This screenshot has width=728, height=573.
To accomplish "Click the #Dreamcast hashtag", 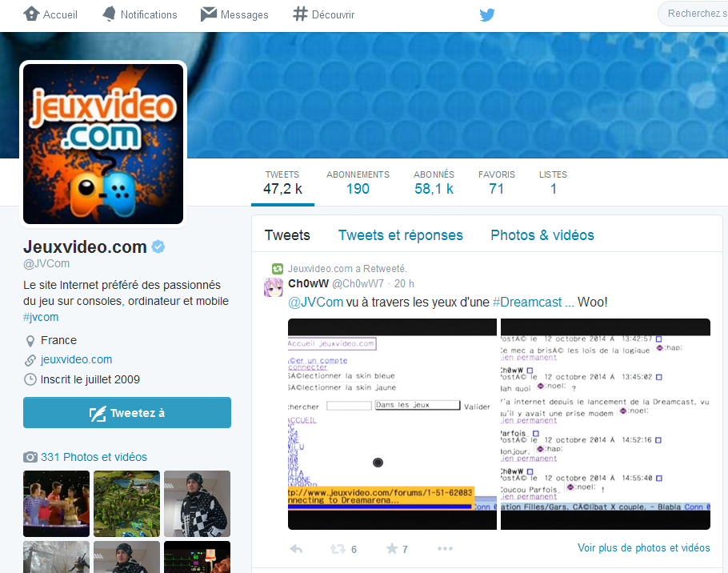I will coord(527,303).
